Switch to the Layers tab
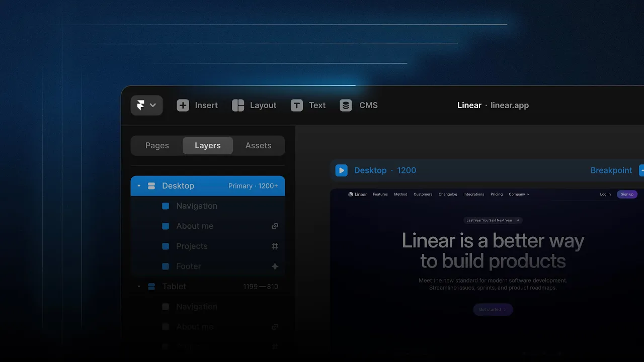This screenshot has height=362, width=644. click(208, 145)
